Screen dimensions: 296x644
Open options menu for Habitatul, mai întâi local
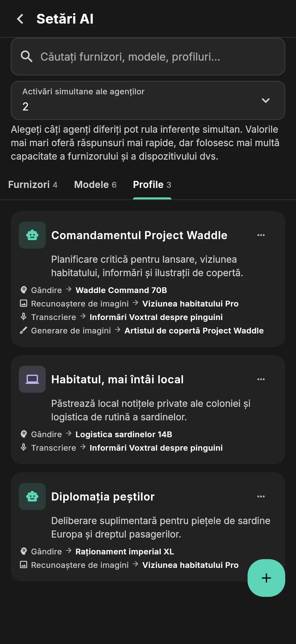(x=261, y=379)
